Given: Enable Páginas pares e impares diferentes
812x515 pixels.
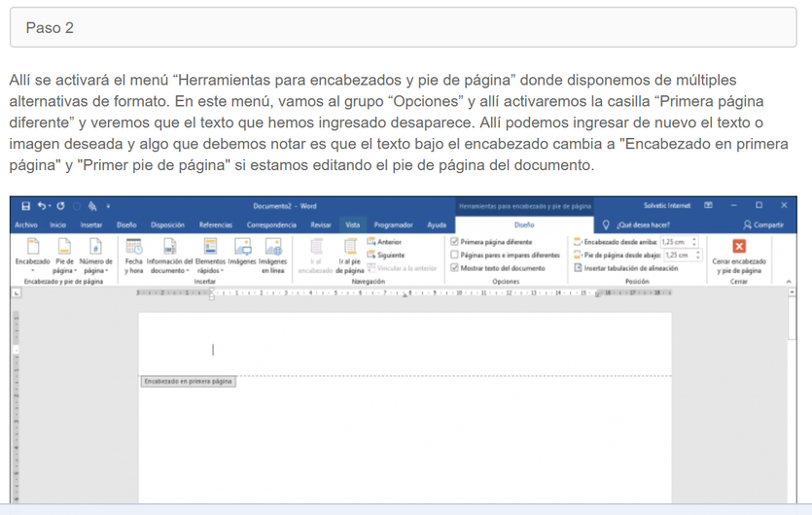Looking at the screenshot, I should [454, 255].
